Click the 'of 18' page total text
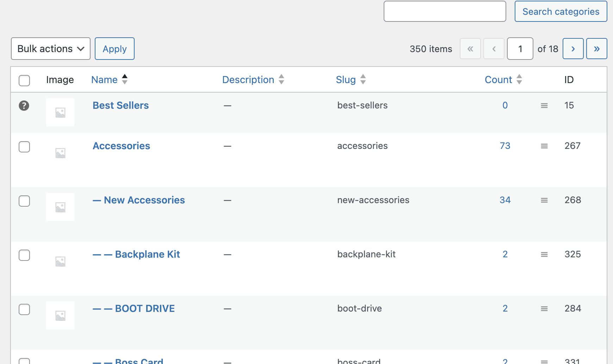613x364 pixels. 548,49
